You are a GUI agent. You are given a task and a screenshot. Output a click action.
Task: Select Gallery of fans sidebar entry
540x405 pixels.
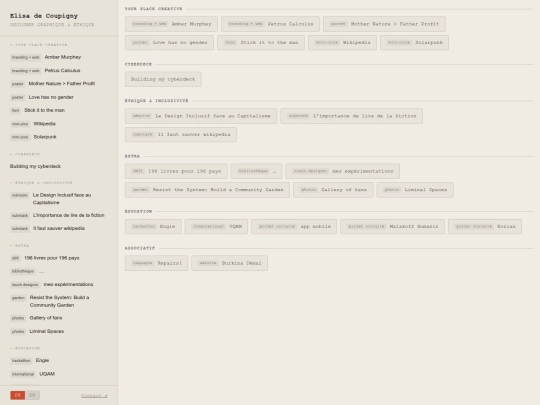pos(36,318)
